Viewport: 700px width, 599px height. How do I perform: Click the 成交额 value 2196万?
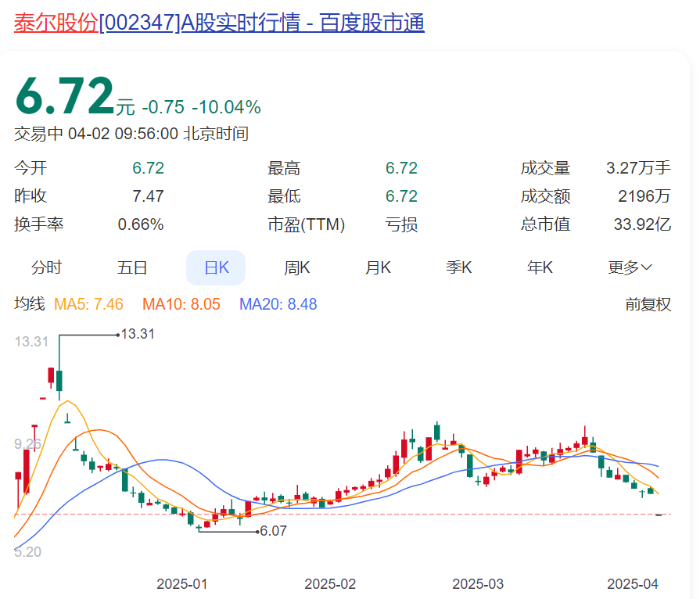[x=644, y=196]
